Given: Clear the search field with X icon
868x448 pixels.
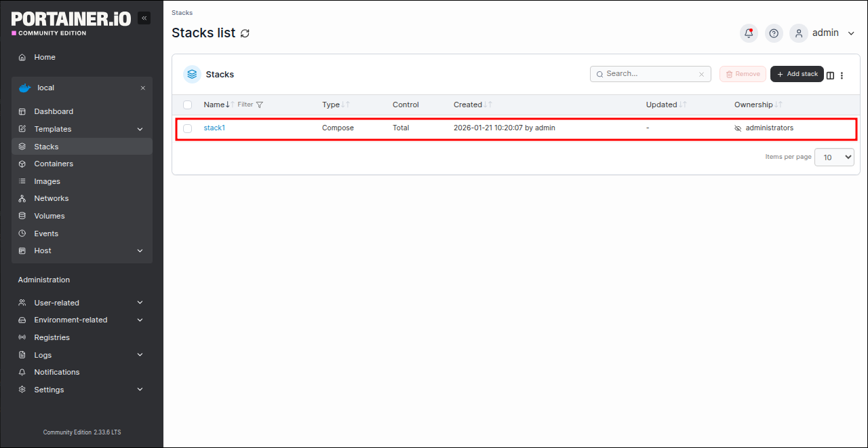Looking at the screenshot, I should pos(702,75).
